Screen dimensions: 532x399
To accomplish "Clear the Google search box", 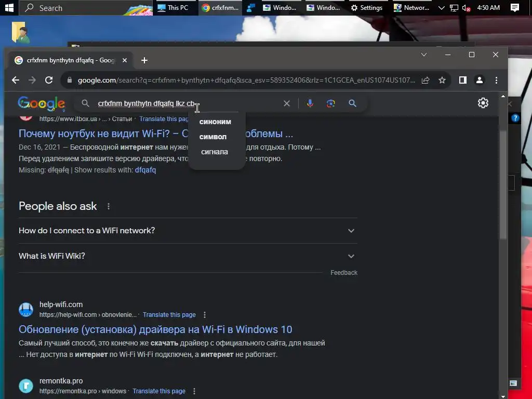I will [x=287, y=103].
